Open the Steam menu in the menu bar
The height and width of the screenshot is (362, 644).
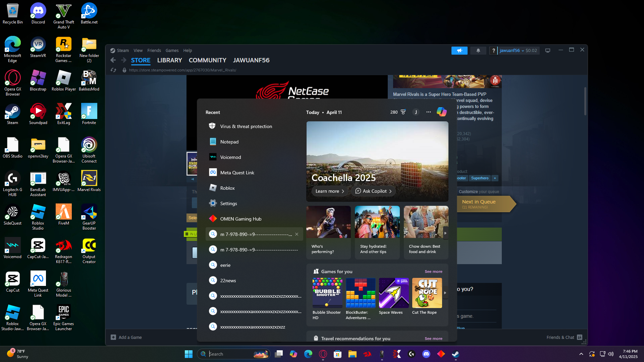click(x=123, y=51)
